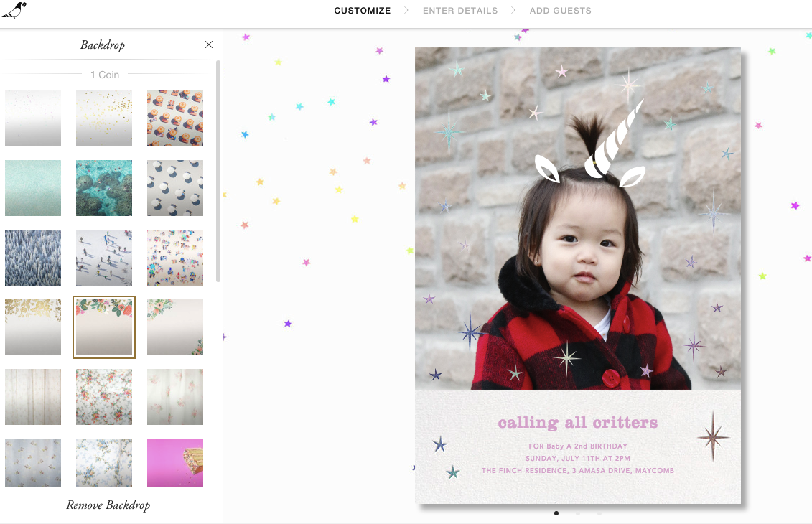Choose the vintage floral fabric backdrop

pyautogui.click(x=104, y=397)
